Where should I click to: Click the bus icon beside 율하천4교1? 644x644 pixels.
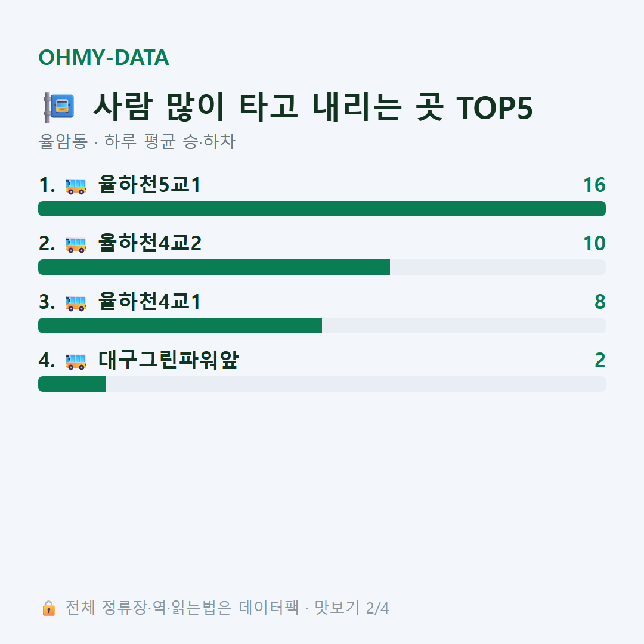(76, 303)
